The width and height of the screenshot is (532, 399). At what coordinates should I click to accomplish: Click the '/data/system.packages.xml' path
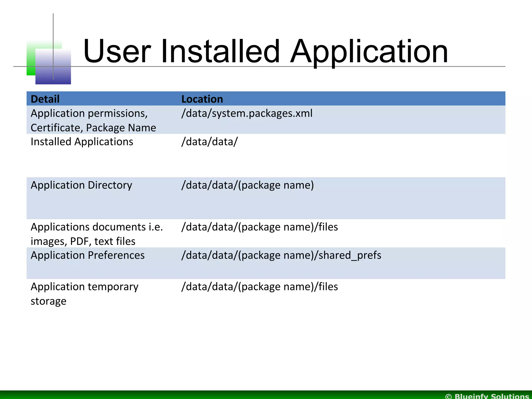click(247, 114)
